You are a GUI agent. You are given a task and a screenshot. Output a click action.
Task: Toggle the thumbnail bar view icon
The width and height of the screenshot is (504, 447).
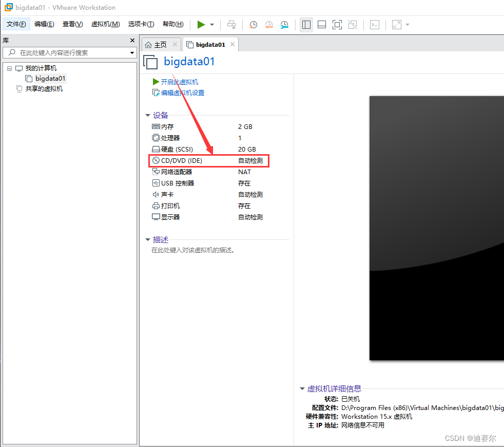[322, 25]
